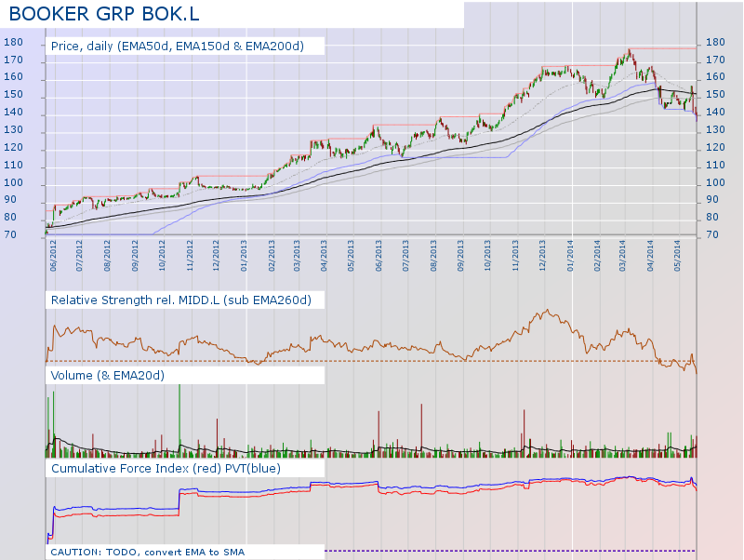Click the 05/2014 date axis label
The image size is (744, 560).
tap(678, 256)
